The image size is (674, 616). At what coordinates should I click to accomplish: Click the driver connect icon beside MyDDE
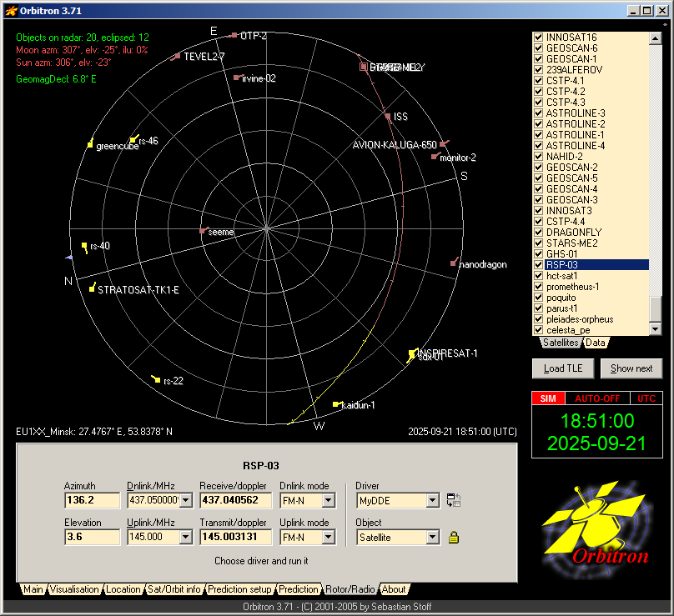454,501
